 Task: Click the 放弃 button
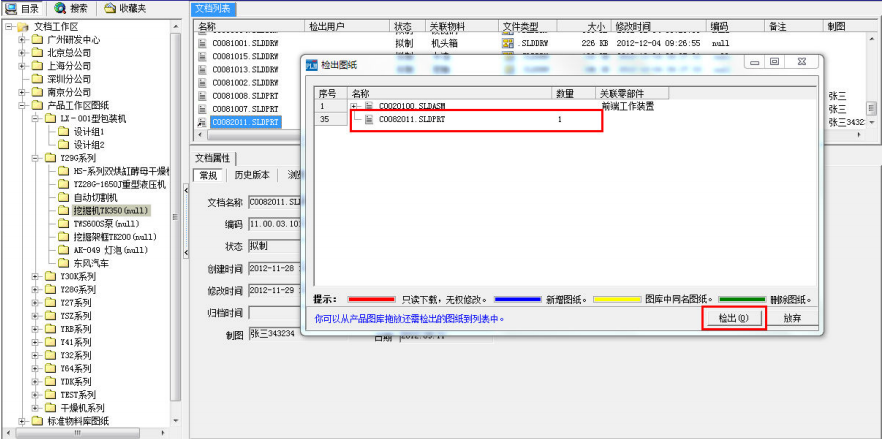793,318
